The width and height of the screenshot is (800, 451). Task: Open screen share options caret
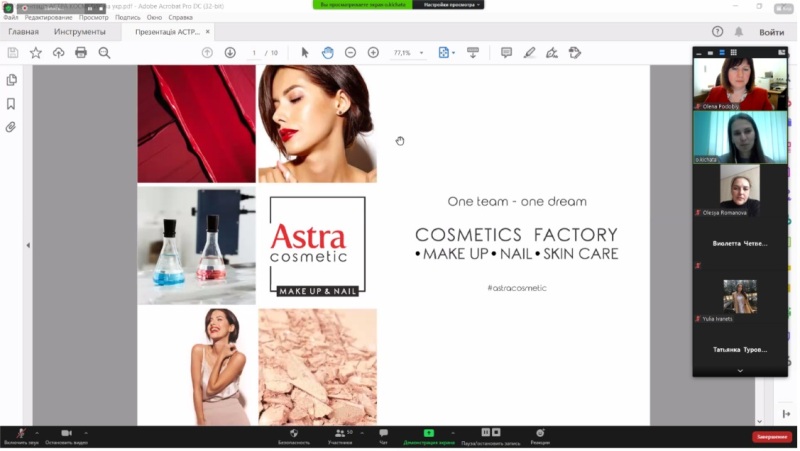tap(453, 433)
